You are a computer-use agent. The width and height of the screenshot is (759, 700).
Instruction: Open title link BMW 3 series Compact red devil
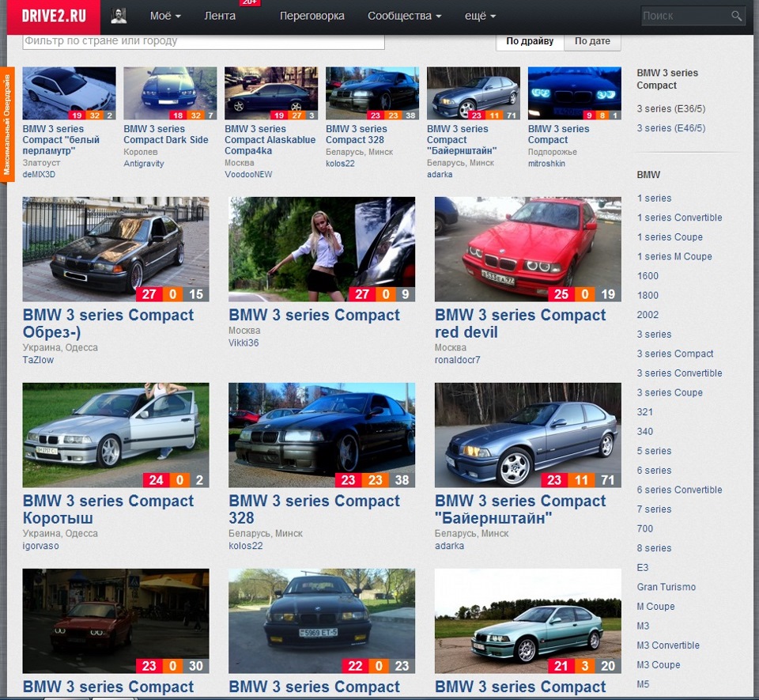[520, 324]
